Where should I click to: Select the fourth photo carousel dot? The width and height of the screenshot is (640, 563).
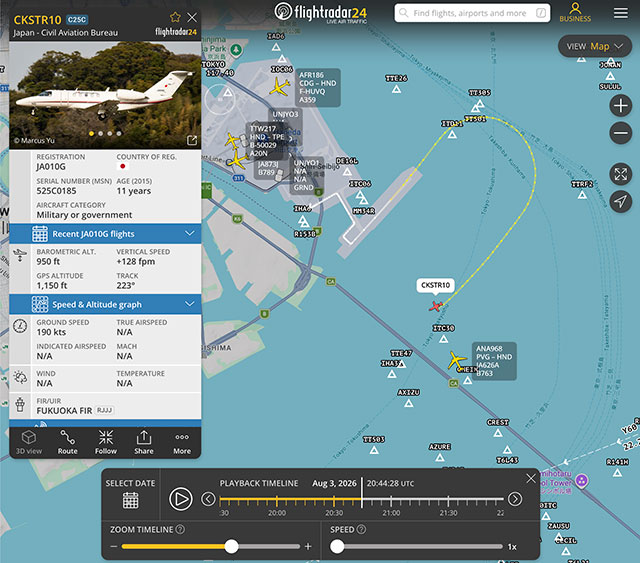pos(119,134)
